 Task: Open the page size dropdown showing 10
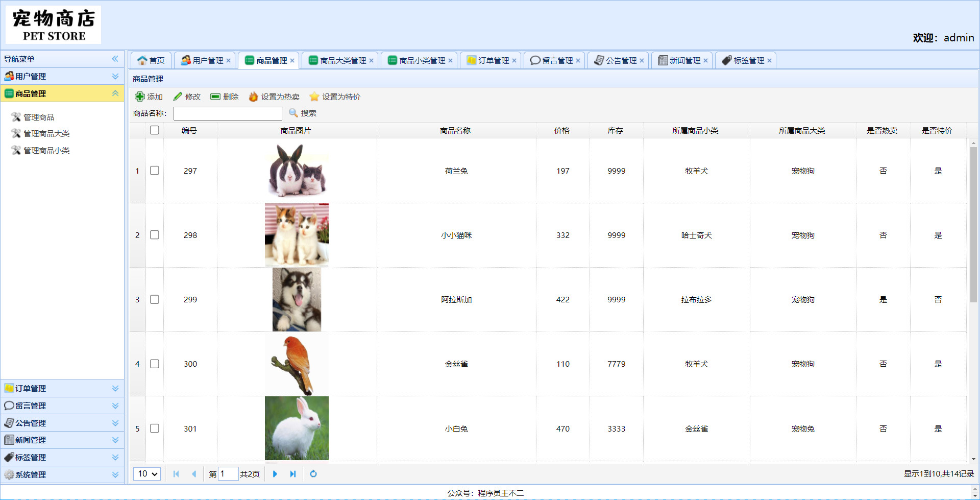(146, 474)
